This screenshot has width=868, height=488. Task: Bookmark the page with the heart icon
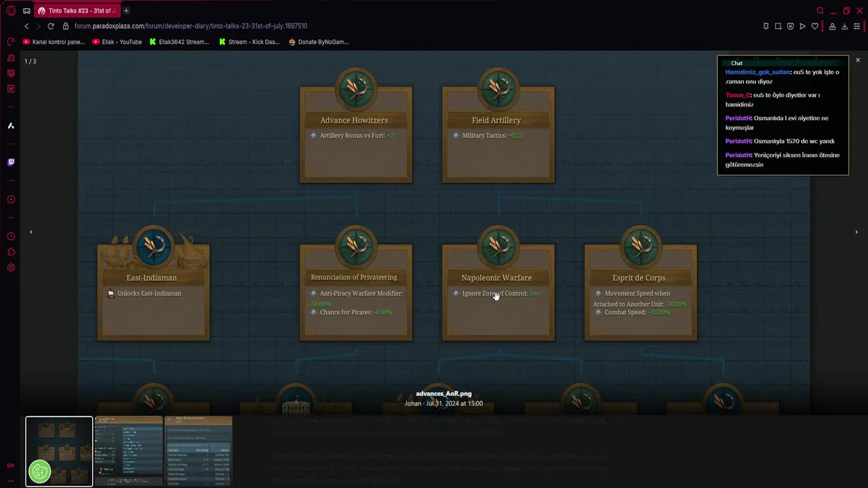[814, 26]
